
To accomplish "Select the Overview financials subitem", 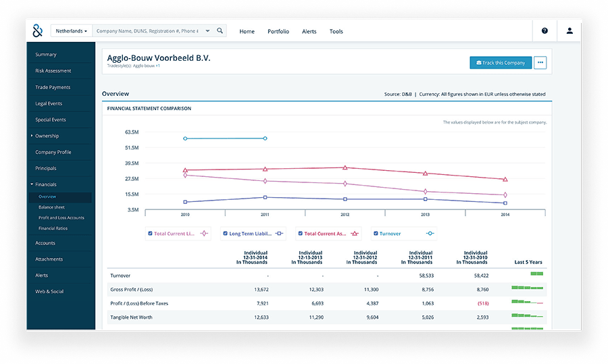I will click(60, 197).
